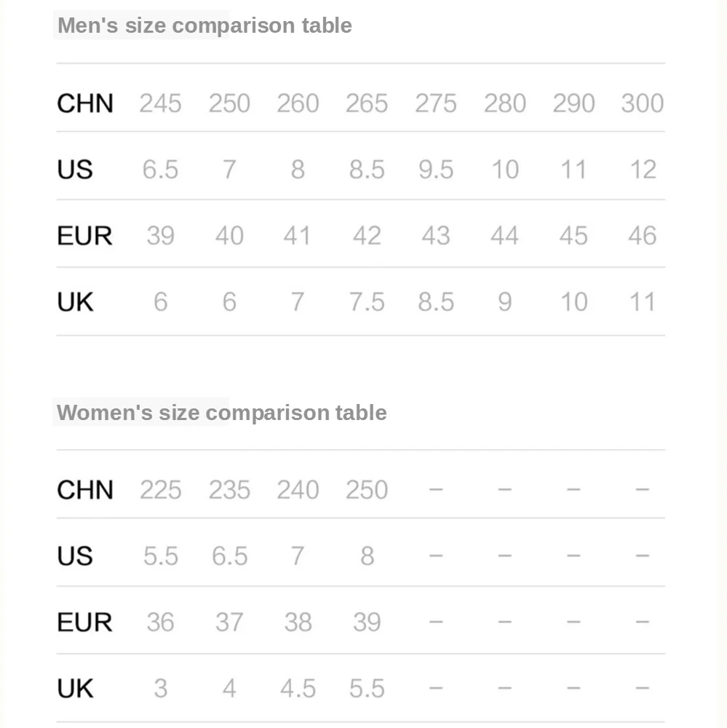727x728 pixels.
Task: Click men's UK size 11 value
Action: 643,302
